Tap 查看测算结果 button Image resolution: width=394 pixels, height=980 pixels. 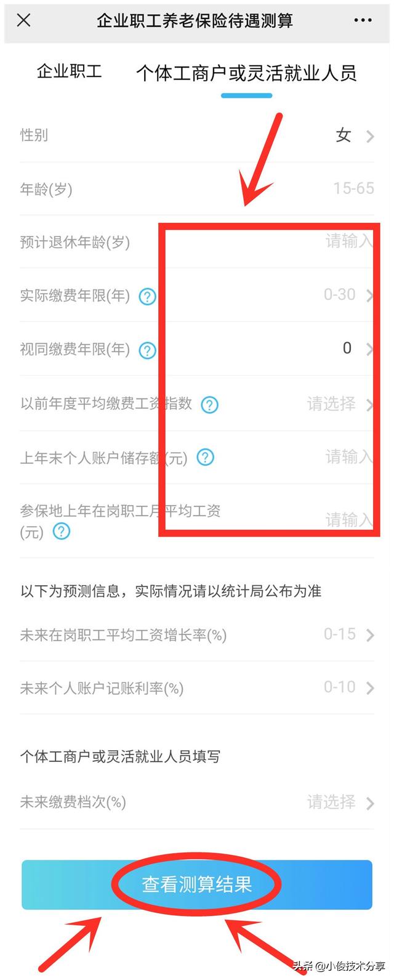(x=197, y=885)
